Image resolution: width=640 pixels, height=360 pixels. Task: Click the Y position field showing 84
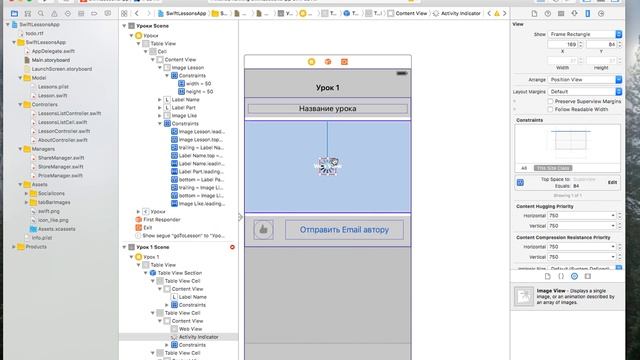(x=601, y=44)
